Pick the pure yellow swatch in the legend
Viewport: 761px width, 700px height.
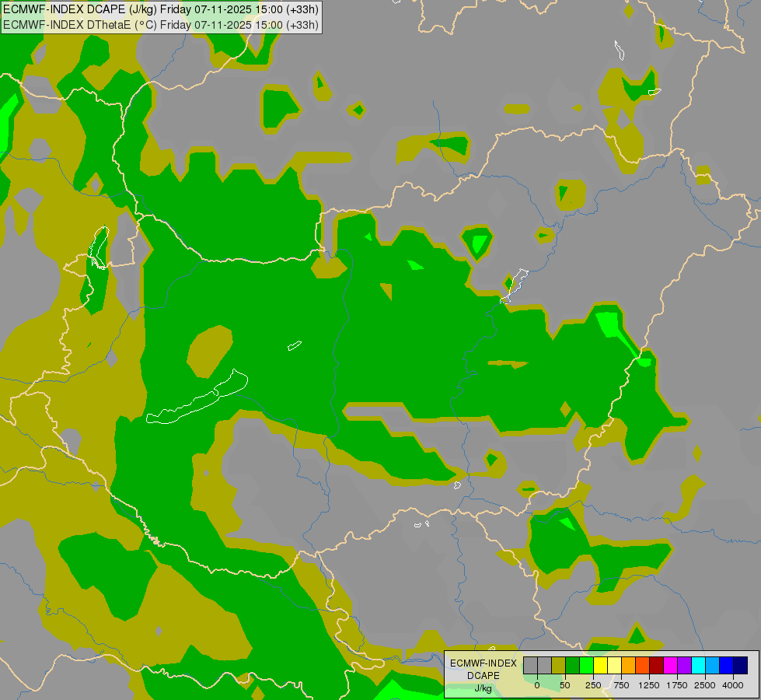pyautogui.click(x=601, y=665)
